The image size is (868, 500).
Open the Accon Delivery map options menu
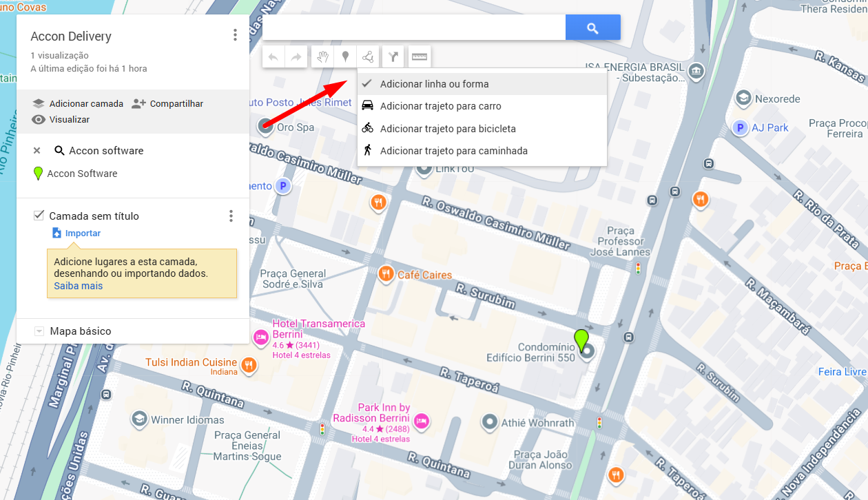(x=235, y=35)
